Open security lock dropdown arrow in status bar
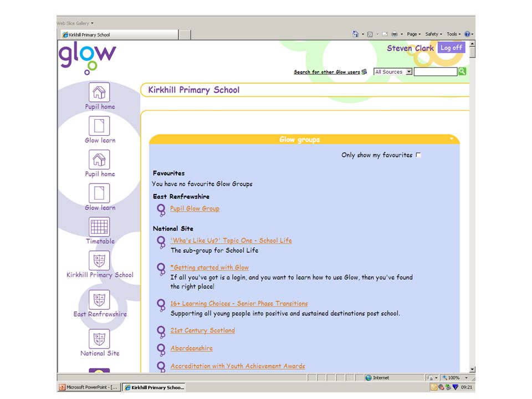This screenshot has width=532, height=399. pyautogui.click(x=436, y=377)
